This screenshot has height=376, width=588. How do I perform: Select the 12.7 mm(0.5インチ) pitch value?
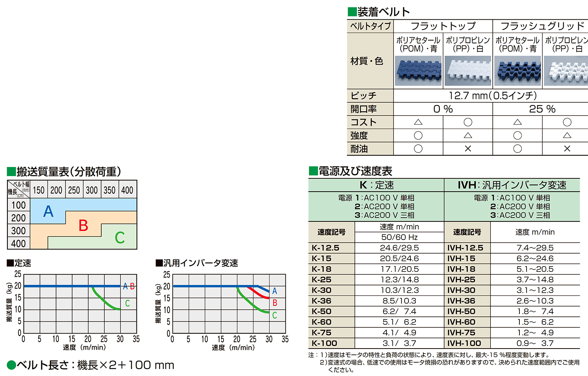tap(493, 96)
